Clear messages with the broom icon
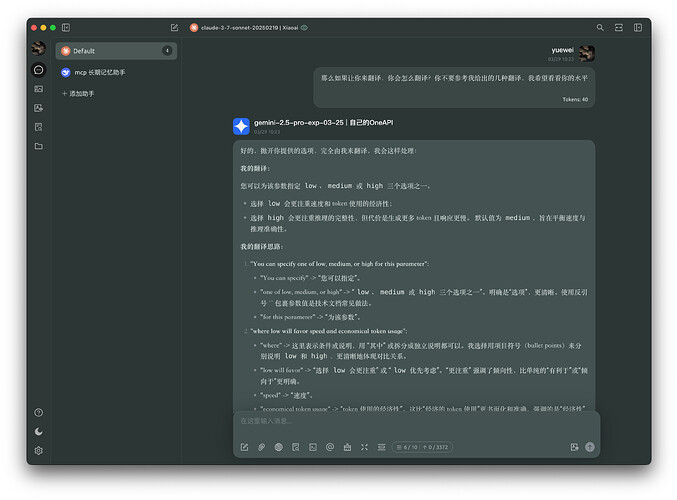Image resolution: width=677 pixels, height=500 pixels. pos(347,447)
